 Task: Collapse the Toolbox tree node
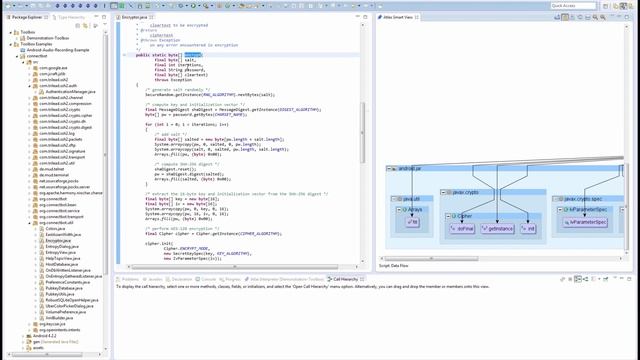[11, 32]
